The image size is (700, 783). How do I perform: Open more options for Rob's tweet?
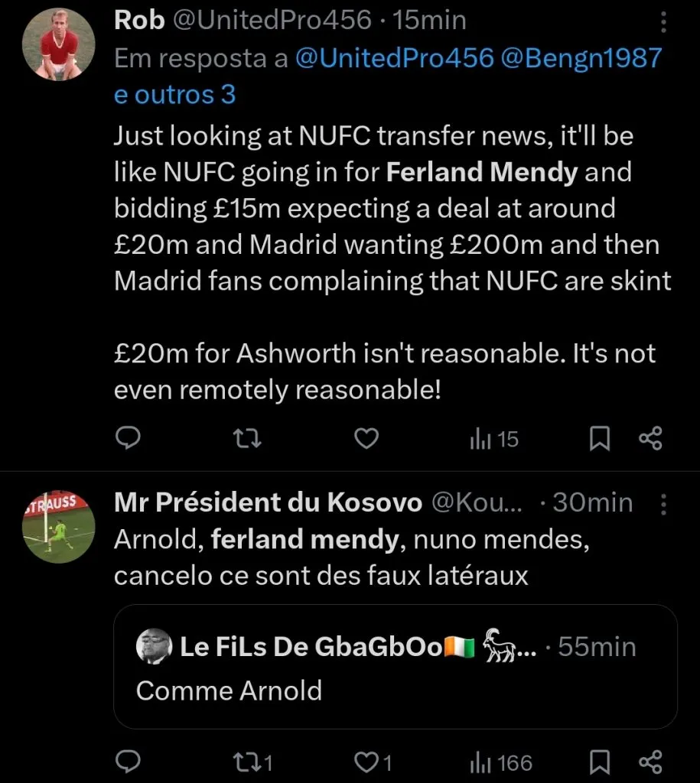coord(663,21)
